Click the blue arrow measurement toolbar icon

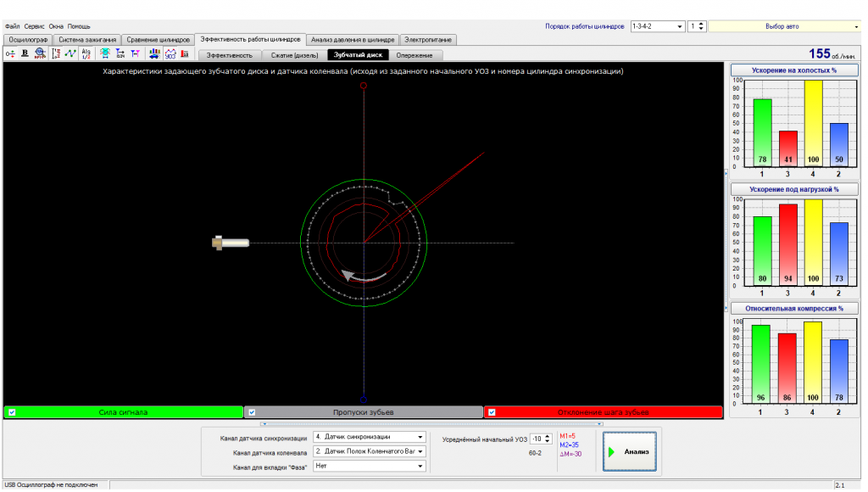tap(120, 53)
